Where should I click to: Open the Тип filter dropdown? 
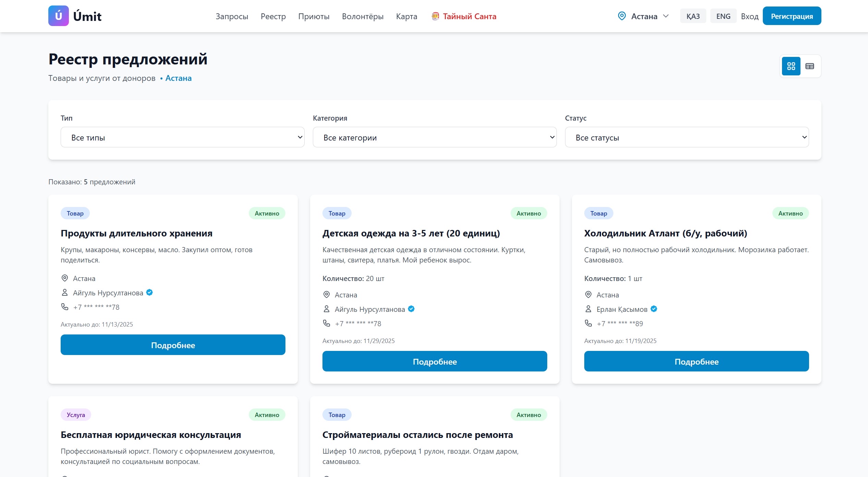point(182,137)
